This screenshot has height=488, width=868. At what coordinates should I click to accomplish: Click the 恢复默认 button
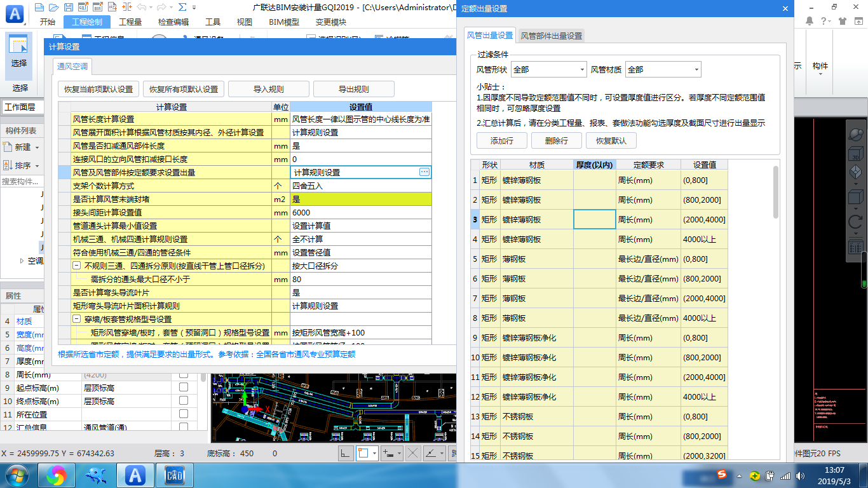(611, 140)
